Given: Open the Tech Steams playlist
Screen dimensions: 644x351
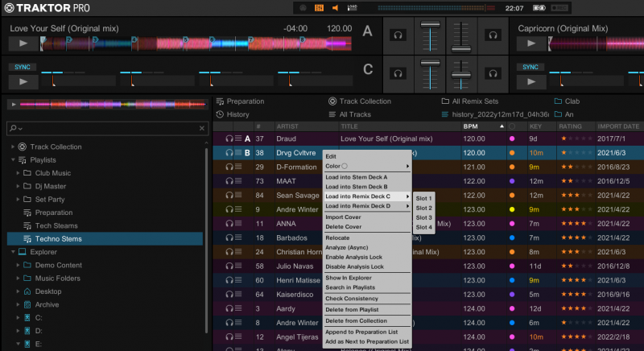Looking at the screenshot, I should [56, 225].
